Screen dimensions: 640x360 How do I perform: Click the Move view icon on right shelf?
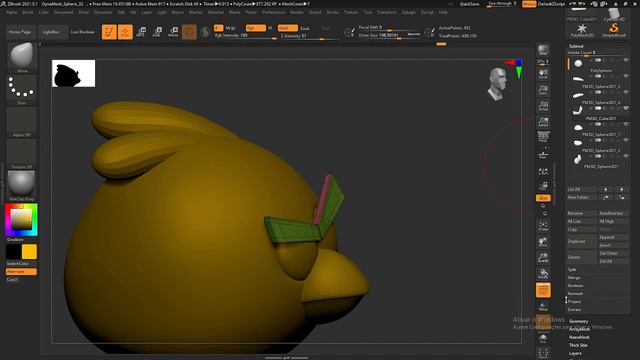point(543,242)
